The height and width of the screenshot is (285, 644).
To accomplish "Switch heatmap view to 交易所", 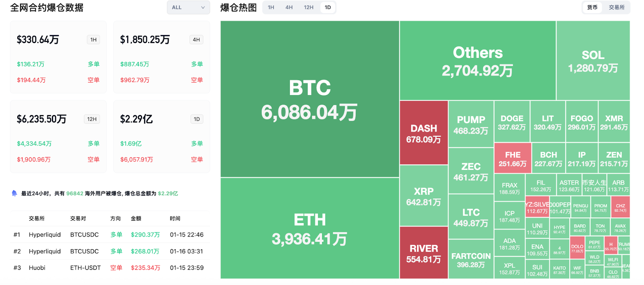I will (617, 7).
